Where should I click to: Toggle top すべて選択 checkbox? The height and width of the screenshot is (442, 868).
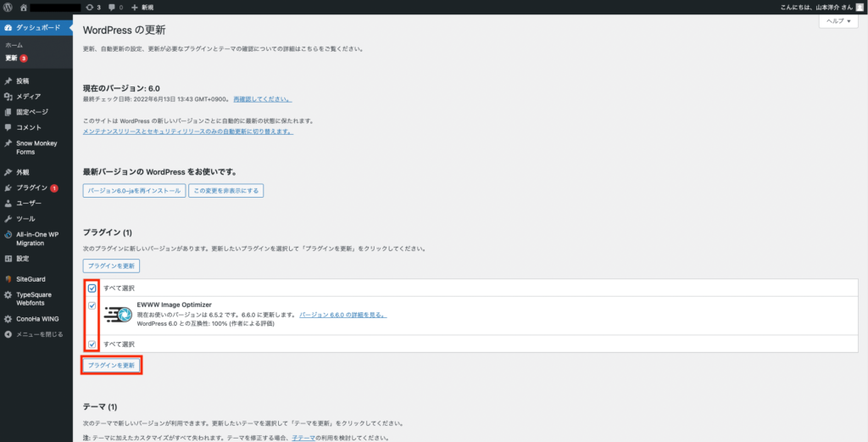tap(92, 288)
